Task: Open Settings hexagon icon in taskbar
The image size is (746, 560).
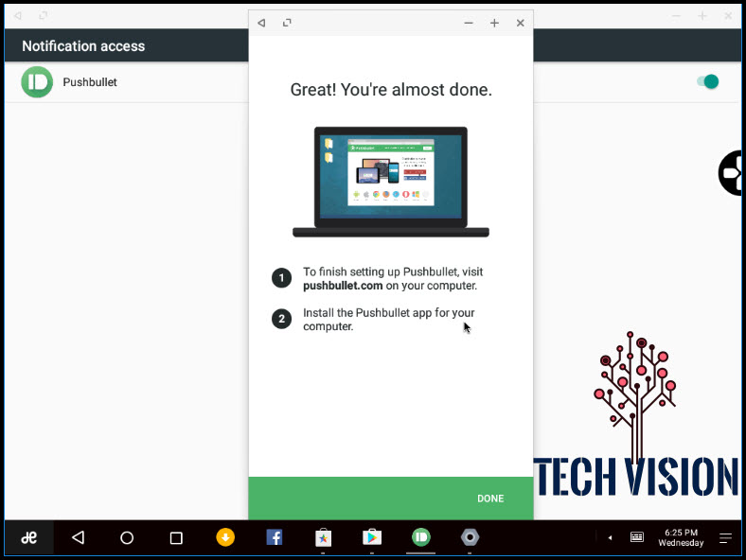Action: click(471, 537)
